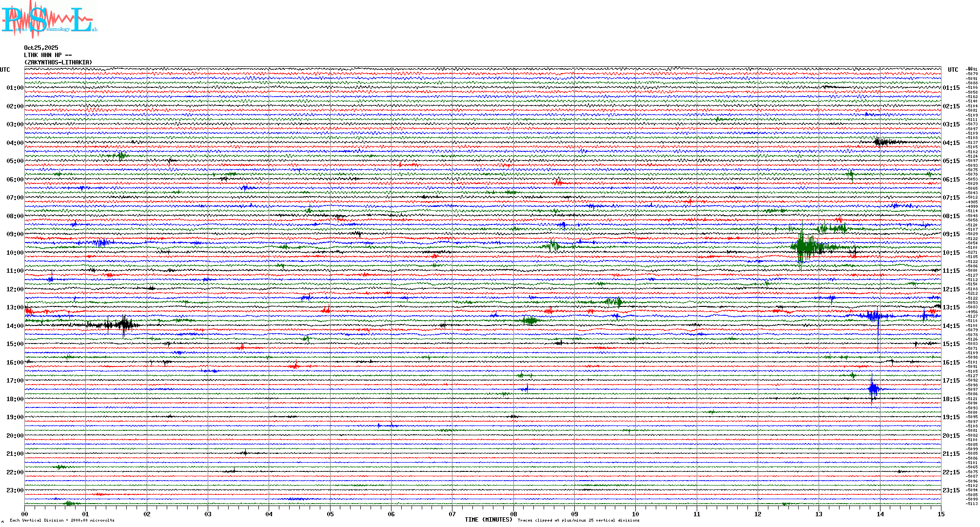Select the 18:15 label on right axis
The height and width of the screenshot is (527, 980).
(951, 399)
